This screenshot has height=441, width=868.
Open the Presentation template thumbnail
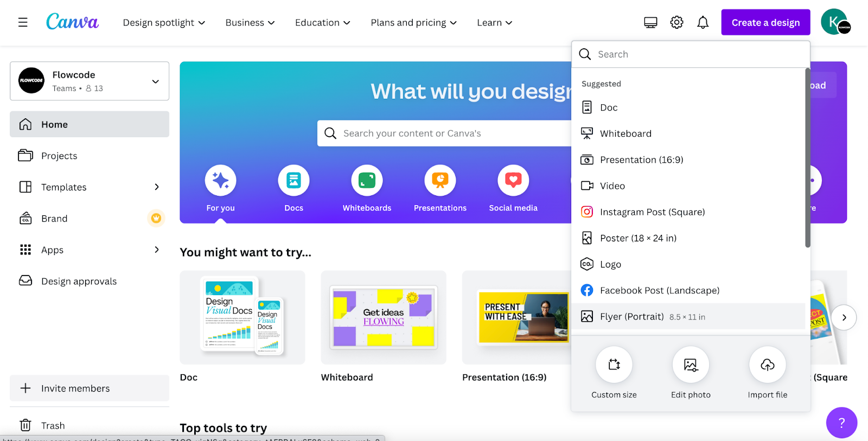[516, 317]
